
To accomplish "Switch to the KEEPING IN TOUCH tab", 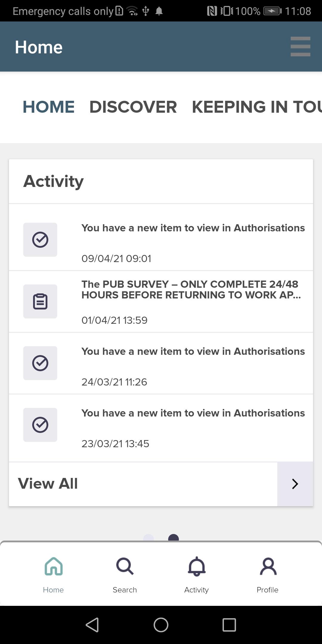I will (x=256, y=107).
